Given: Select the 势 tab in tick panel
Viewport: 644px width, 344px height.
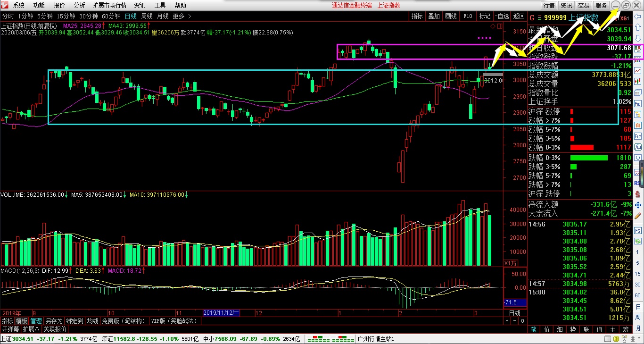Looking at the screenshot, I should coord(573,329).
